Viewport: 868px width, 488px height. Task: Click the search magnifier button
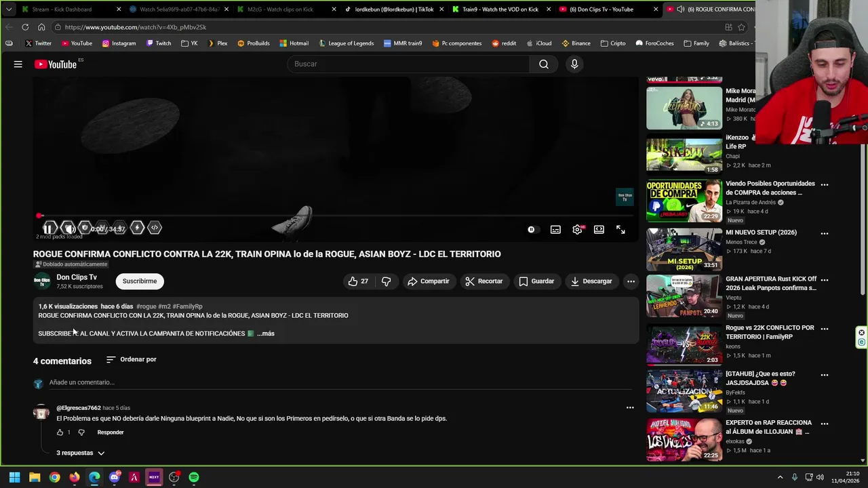coord(544,64)
